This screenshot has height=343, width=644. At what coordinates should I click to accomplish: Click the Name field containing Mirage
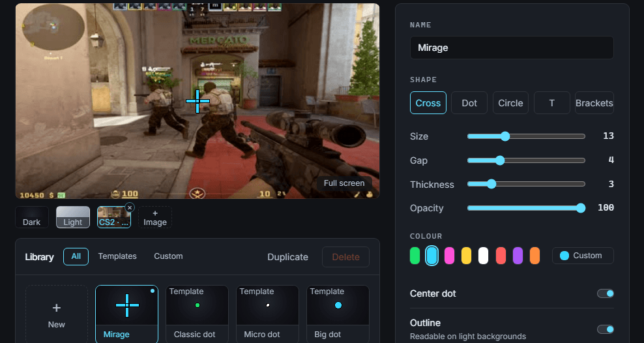[x=512, y=48]
